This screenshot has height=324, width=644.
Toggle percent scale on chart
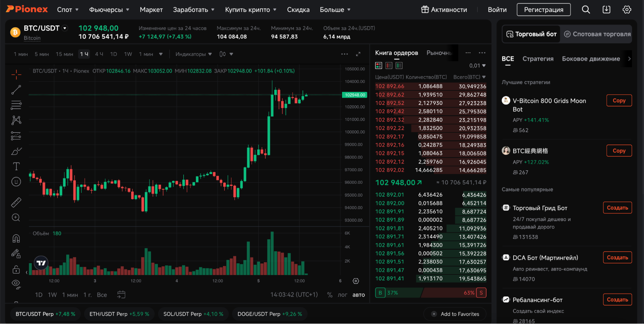tap(330, 295)
